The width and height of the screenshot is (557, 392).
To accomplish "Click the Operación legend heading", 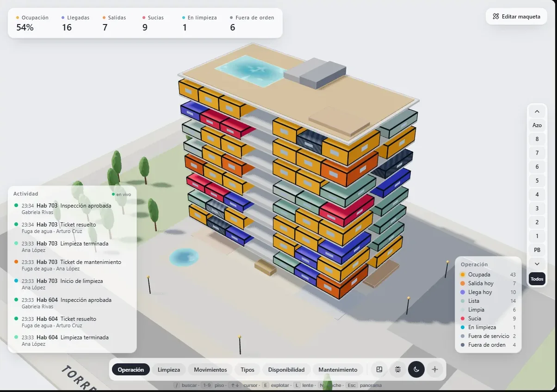I will tap(474, 264).
